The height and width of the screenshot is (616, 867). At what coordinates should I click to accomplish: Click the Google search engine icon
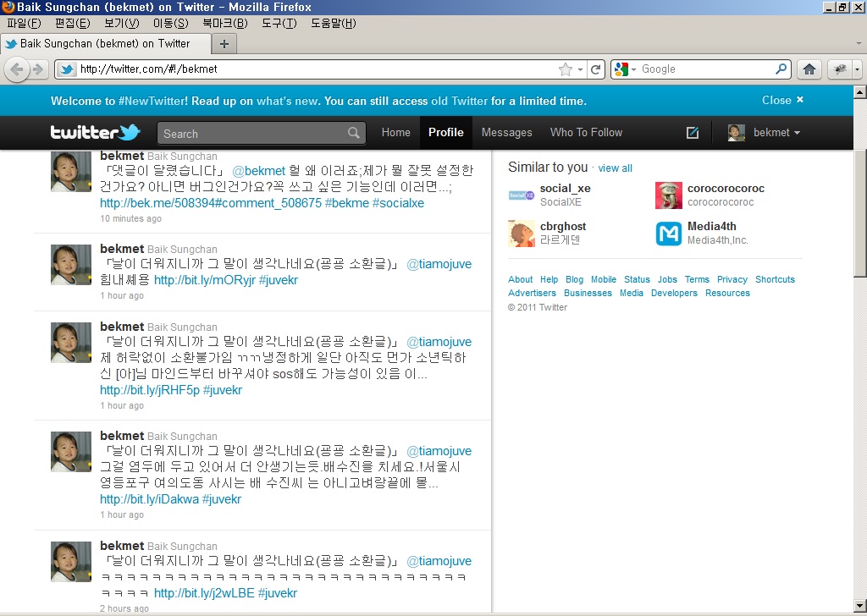[621, 69]
